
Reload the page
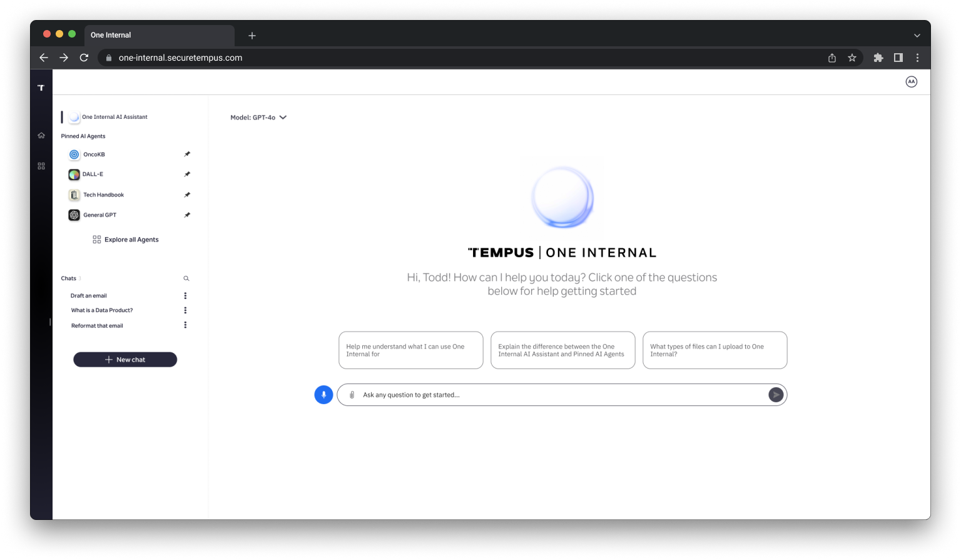click(84, 58)
